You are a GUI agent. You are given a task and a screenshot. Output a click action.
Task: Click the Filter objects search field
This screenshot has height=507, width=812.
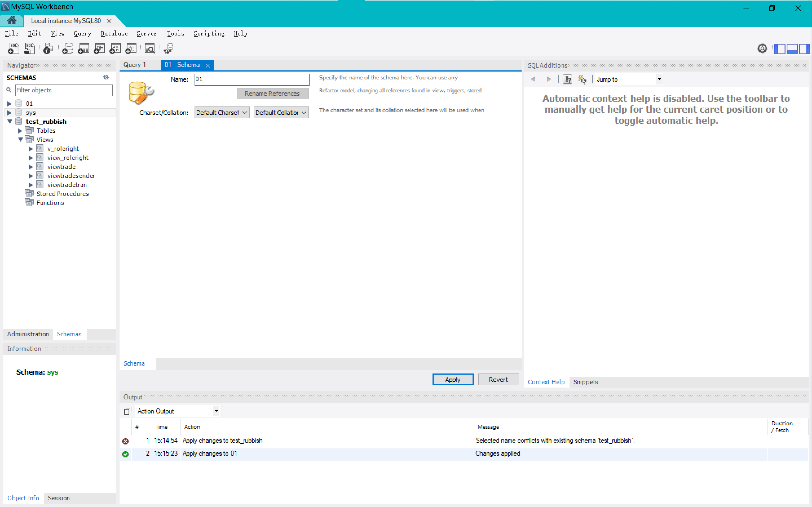coord(64,90)
